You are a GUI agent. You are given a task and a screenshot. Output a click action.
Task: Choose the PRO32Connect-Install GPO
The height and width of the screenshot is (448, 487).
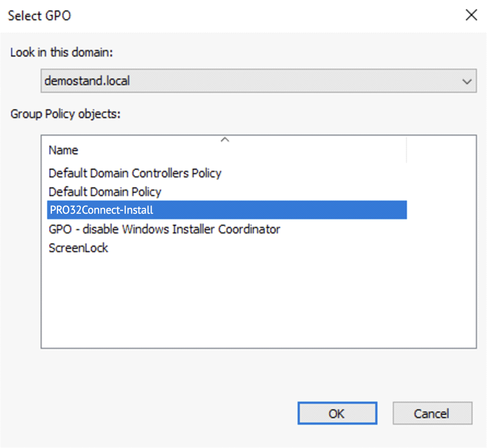[101, 210]
